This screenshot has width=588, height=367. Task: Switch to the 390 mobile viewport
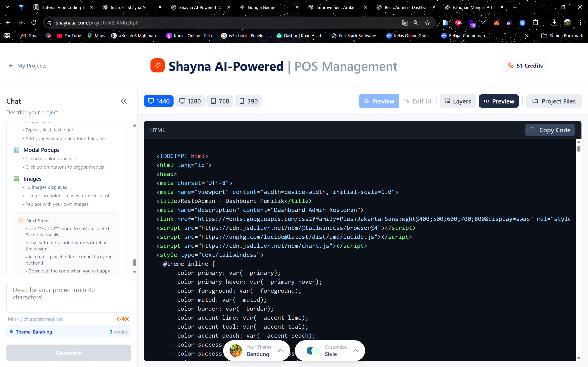(x=248, y=101)
